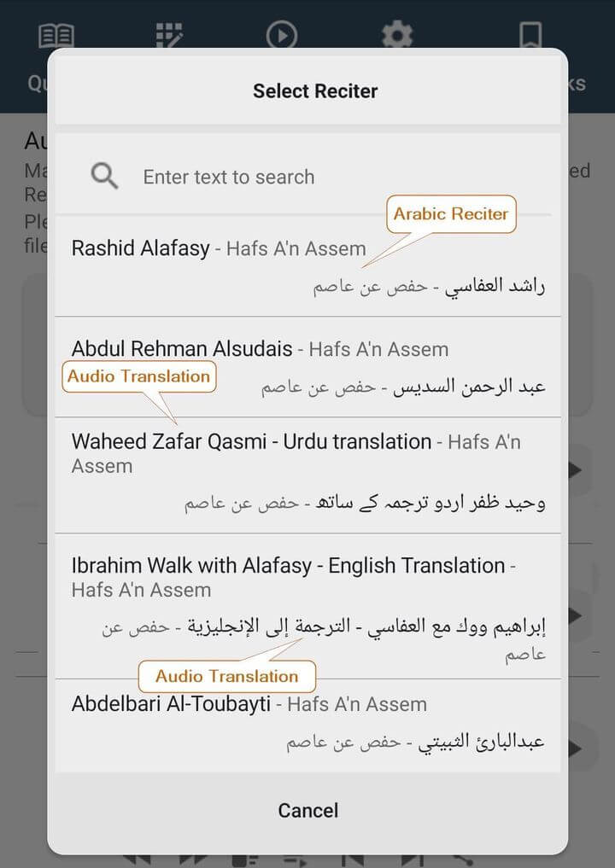Choose Abdelbari Al-Toubayti reciter
Viewport: 615px width, 868px height.
pyautogui.click(x=307, y=723)
